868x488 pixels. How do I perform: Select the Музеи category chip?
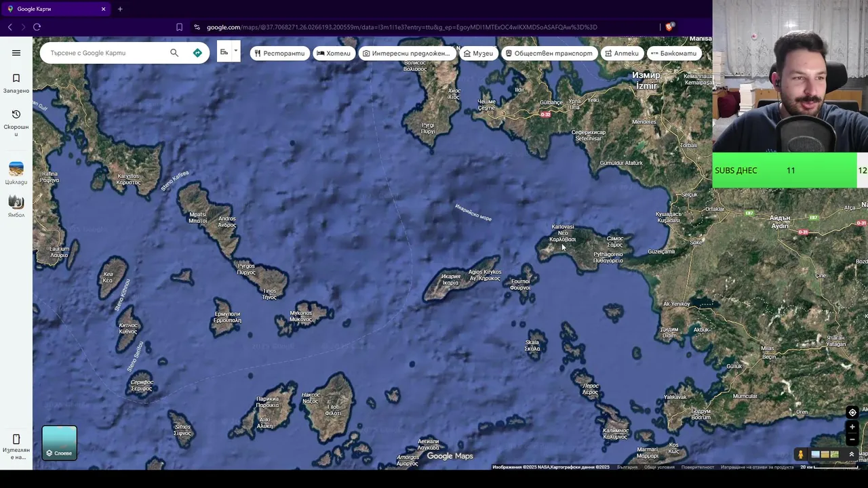477,53
